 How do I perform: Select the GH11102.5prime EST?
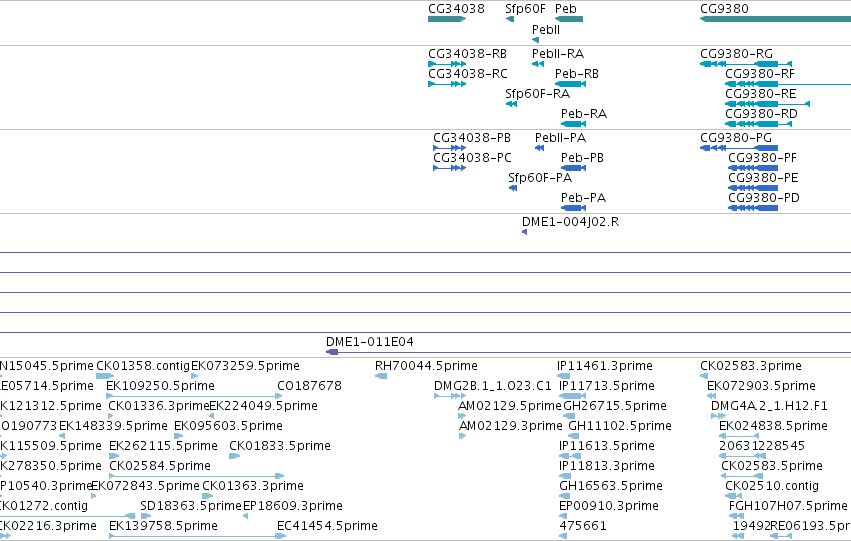pos(574,436)
